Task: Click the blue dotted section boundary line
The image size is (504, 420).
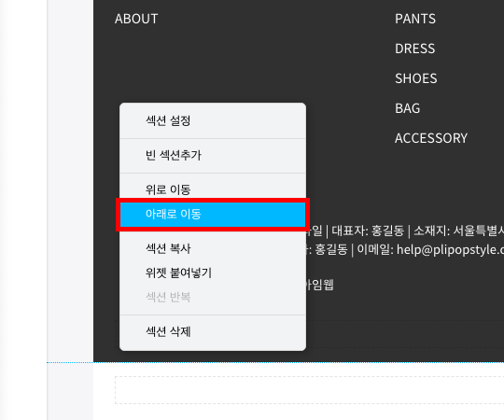Action: coord(275,362)
